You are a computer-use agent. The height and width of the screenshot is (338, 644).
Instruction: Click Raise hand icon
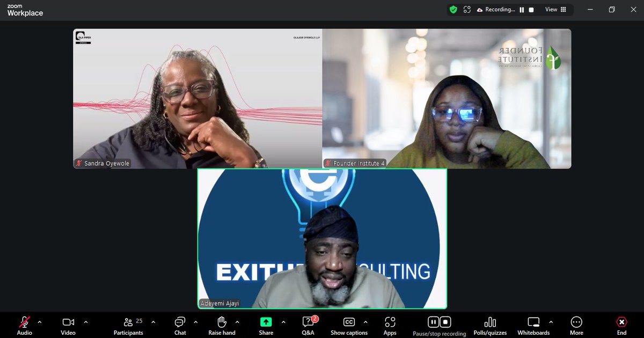click(x=222, y=322)
